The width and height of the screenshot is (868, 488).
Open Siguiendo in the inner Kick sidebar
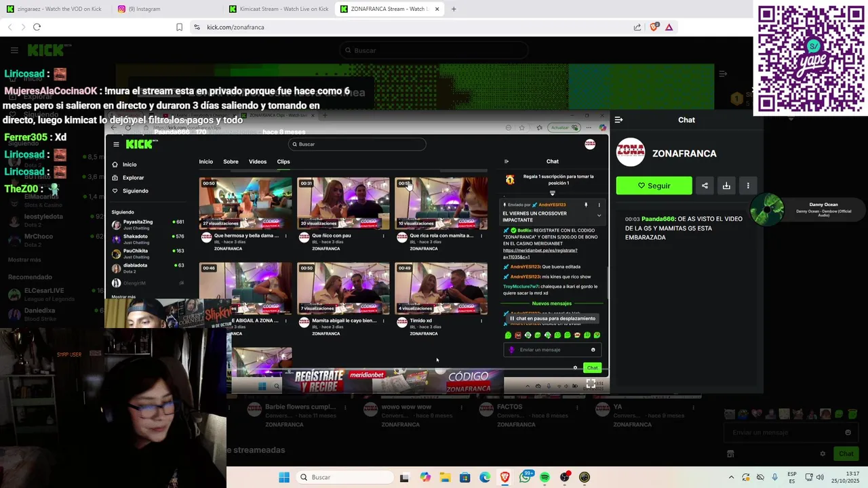pyautogui.click(x=135, y=190)
